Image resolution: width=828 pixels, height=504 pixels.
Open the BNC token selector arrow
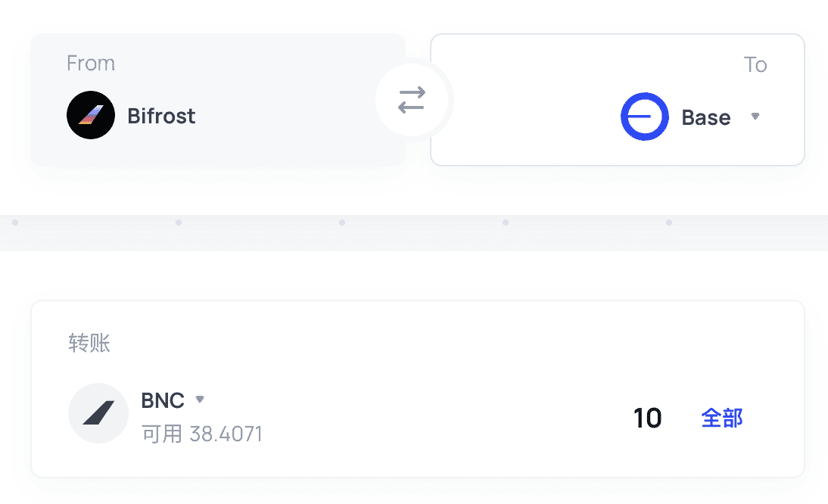[200, 399]
